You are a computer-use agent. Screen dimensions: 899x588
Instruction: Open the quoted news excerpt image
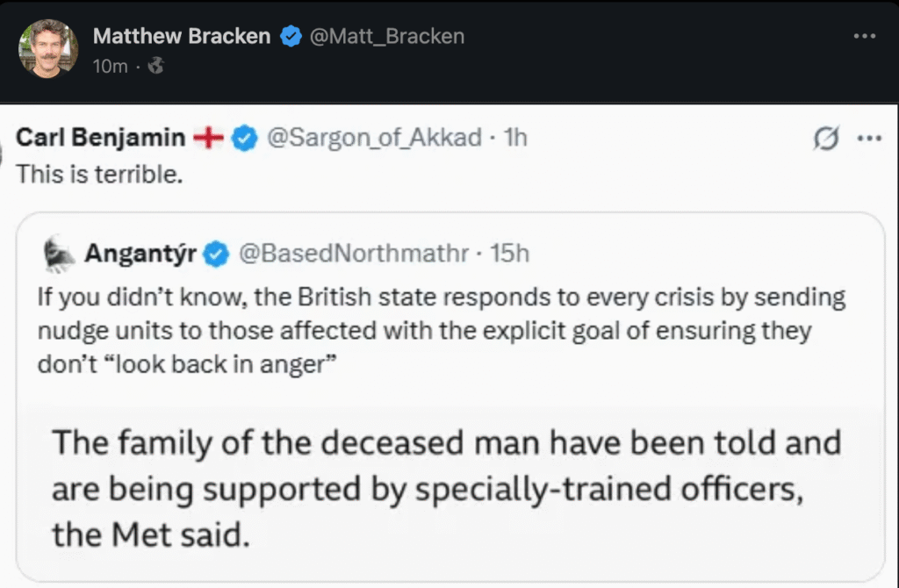click(448, 487)
